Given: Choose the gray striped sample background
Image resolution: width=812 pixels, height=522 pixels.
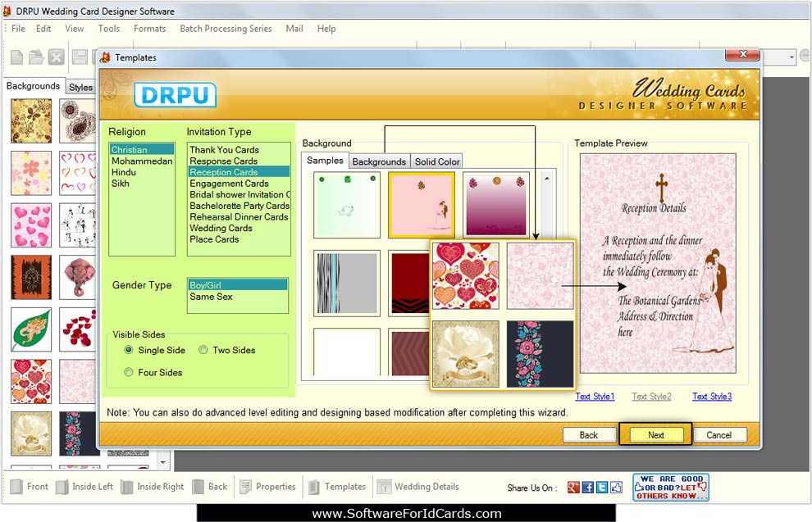Looking at the screenshot, I should (347, 283).
